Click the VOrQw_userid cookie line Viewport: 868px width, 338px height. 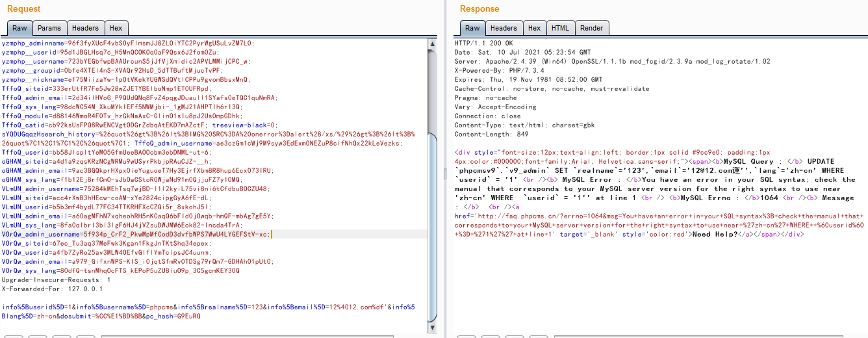point(107,252)
